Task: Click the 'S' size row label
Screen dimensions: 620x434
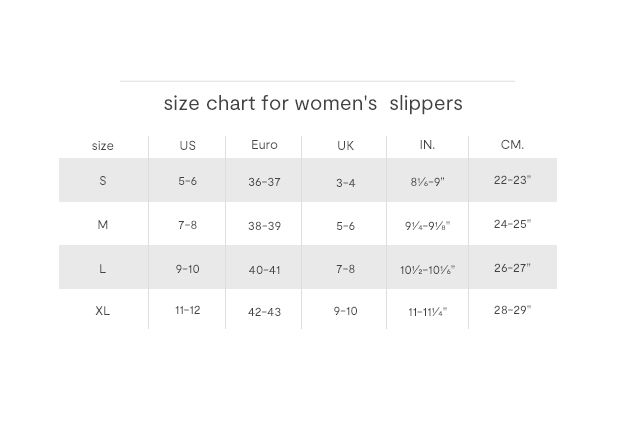Action: click(x=102, y=181)
